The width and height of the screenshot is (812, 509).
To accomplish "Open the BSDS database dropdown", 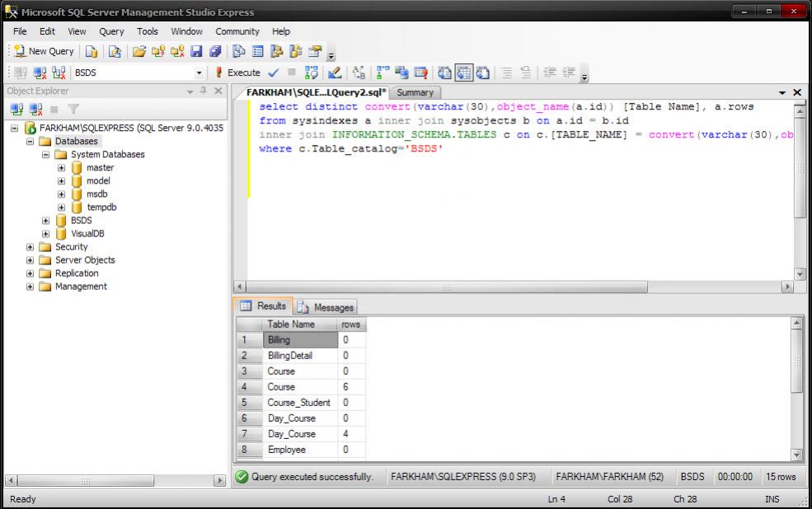I will coord(199,72).
